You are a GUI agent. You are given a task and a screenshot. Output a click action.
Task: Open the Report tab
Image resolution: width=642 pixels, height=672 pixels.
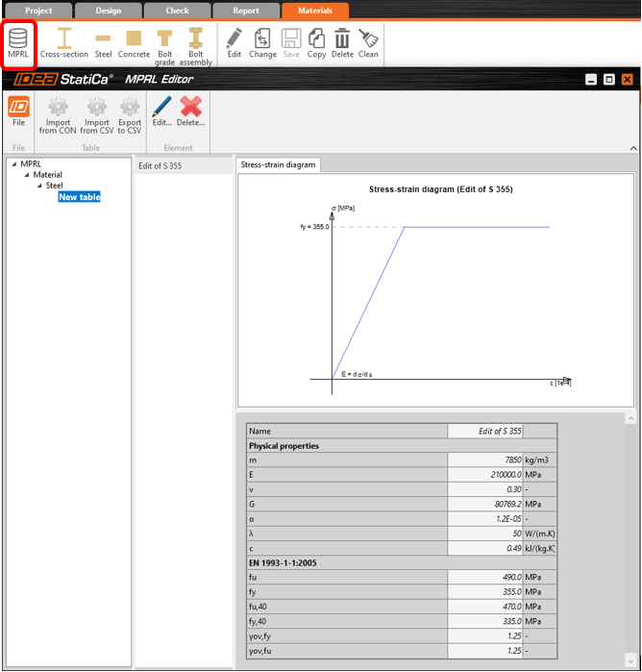(245, 11)
